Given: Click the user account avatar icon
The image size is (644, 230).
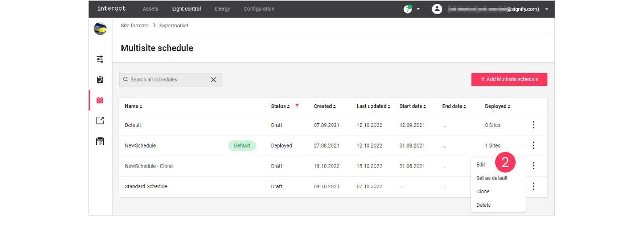Looking at the screenshot, I should 437,9.
